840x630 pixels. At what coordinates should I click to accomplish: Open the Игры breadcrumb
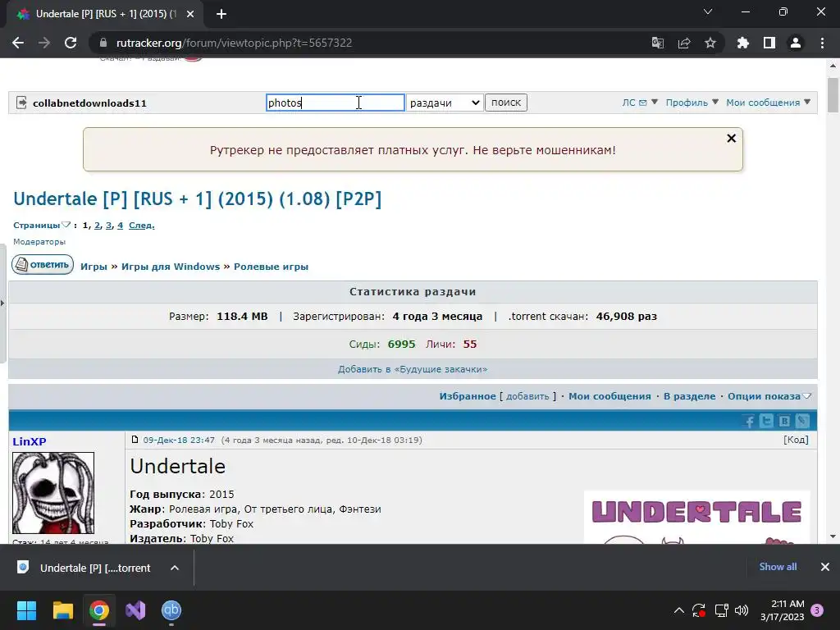pos(94,267)
